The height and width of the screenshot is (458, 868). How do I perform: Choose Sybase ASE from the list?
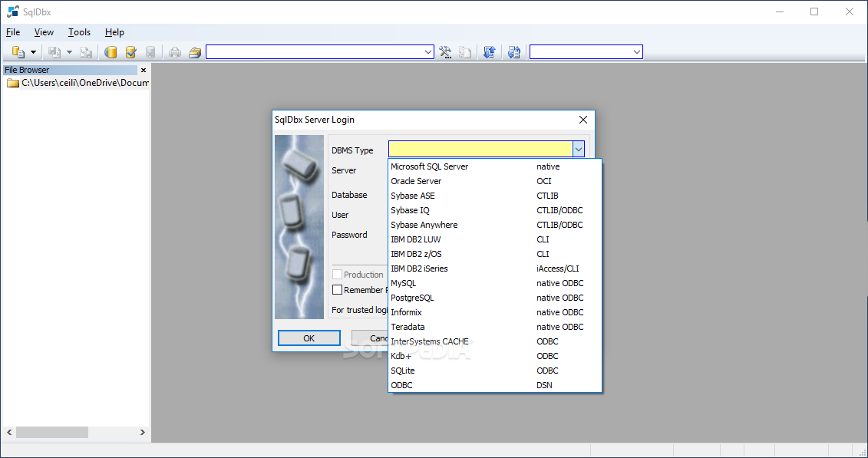[495, 196]
